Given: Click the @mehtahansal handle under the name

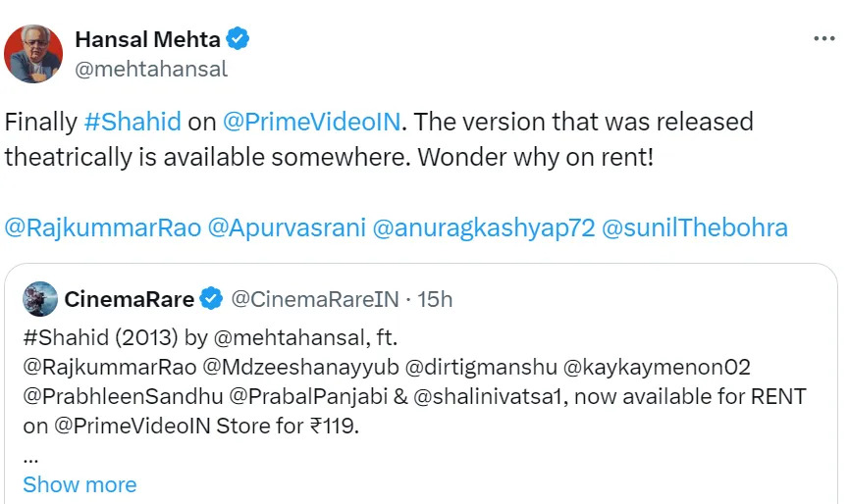Looking at the screenshot, I should [151, 69].
